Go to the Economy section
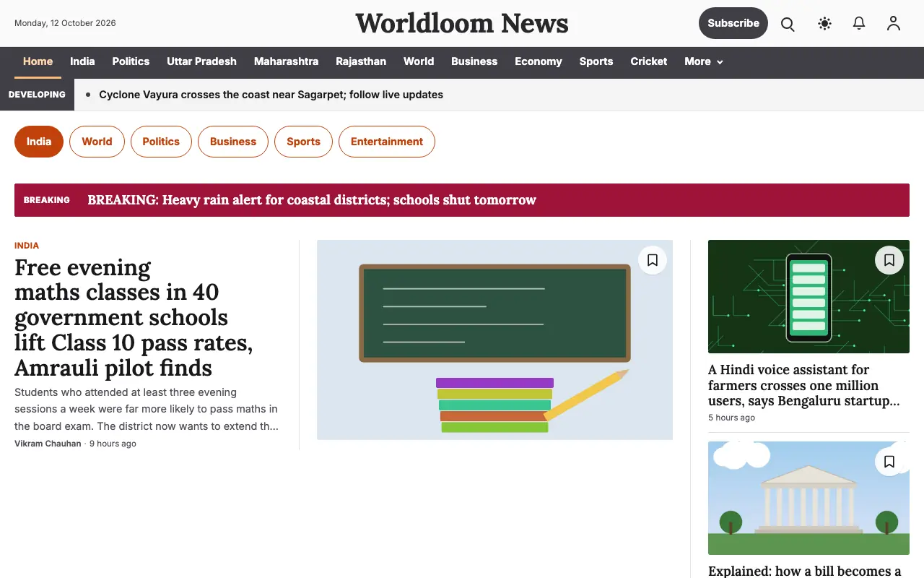 pos(539,61)
